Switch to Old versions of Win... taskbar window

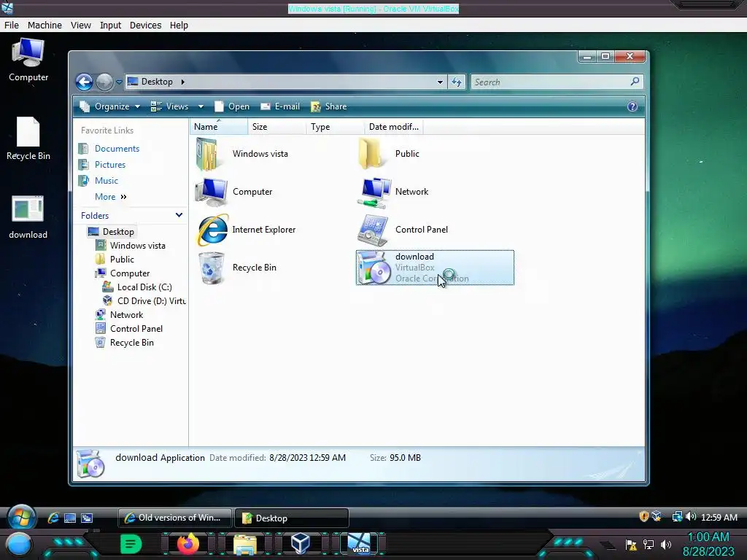pos(174,518)
